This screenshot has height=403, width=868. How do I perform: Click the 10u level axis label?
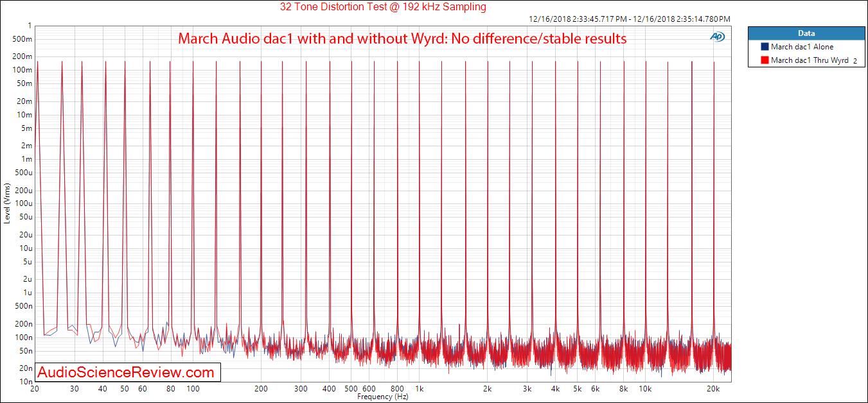[x=26, y=248]
